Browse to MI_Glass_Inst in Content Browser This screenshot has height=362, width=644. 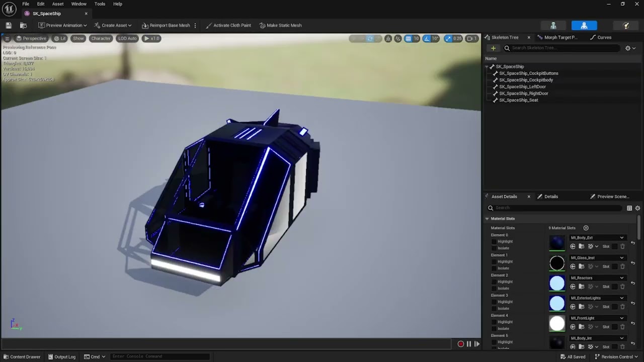(x=581, y=266)
